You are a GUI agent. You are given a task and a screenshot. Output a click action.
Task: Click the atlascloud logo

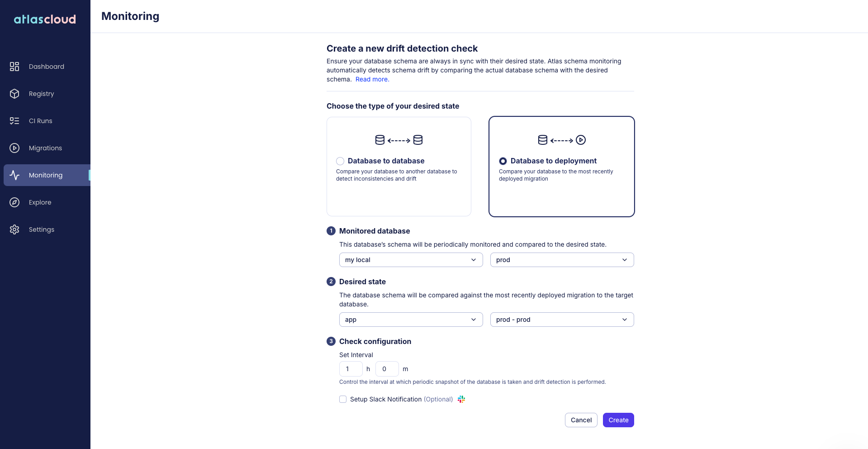click(x=44, y=19)
